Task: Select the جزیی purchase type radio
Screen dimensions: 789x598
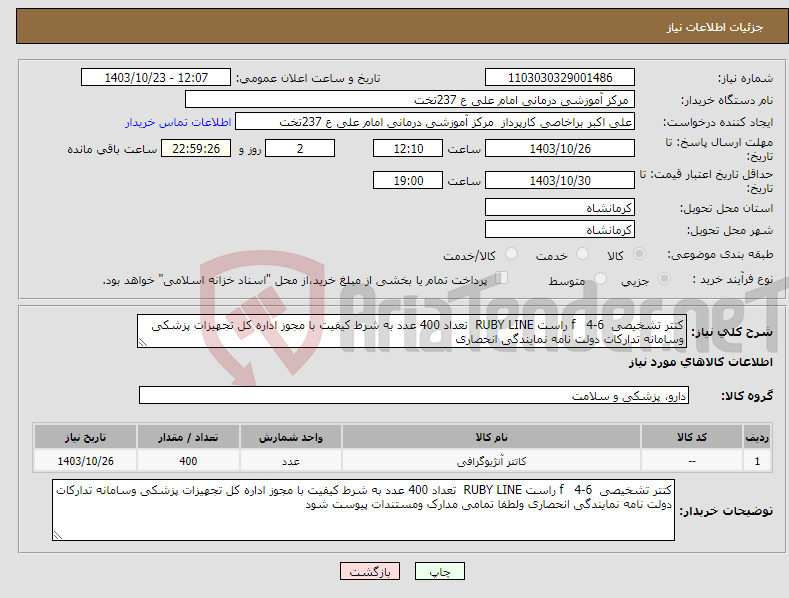Action: point(664,278)
